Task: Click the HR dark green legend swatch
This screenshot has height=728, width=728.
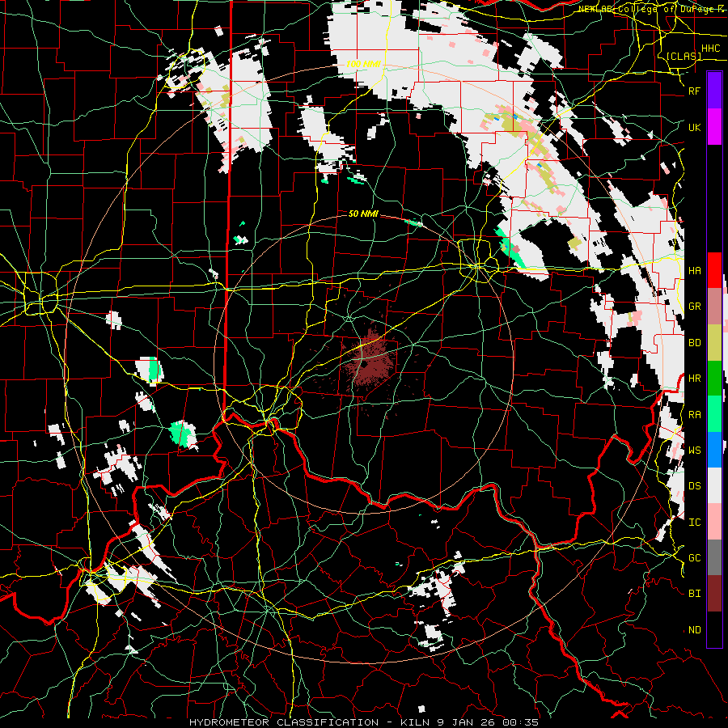Action: point(714,379)
